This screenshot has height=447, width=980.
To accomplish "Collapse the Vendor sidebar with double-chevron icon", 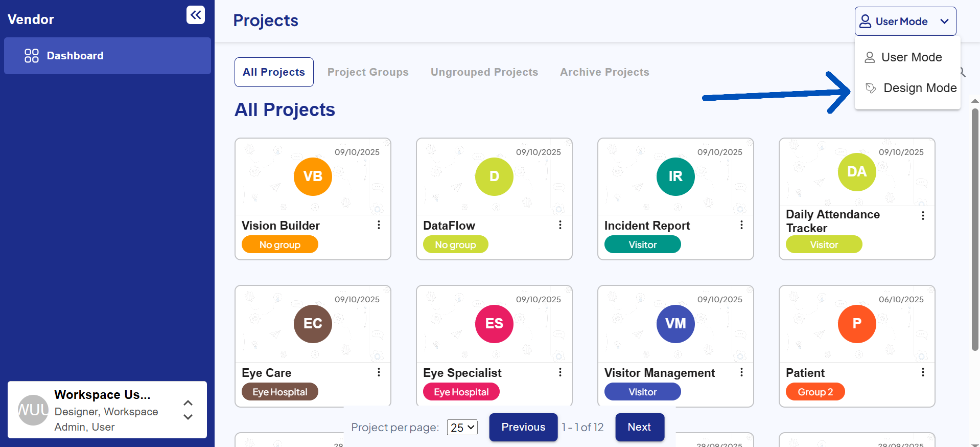I will pyautogui.click(x=195, y=15).
